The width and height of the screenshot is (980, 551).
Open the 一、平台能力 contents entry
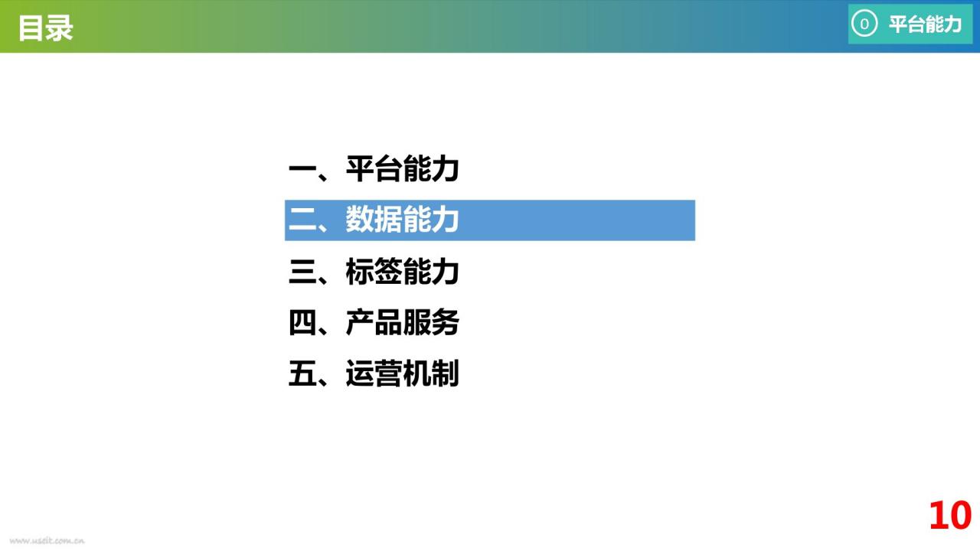click(374, 169)
